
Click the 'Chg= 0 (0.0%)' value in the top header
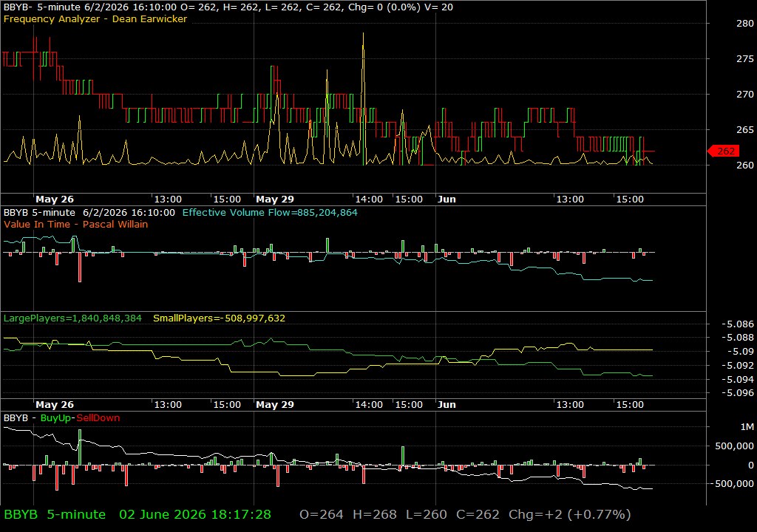click(x=384, y=7)
